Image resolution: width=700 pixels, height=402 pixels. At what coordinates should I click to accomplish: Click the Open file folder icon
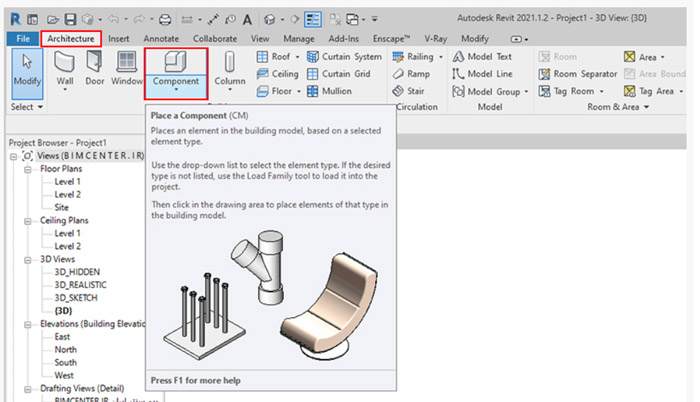pyautogui.click(x=53, y=20)
